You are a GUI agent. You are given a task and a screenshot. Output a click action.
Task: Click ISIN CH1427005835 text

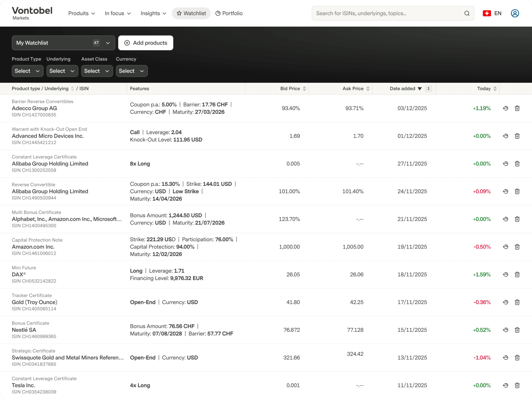34,115
